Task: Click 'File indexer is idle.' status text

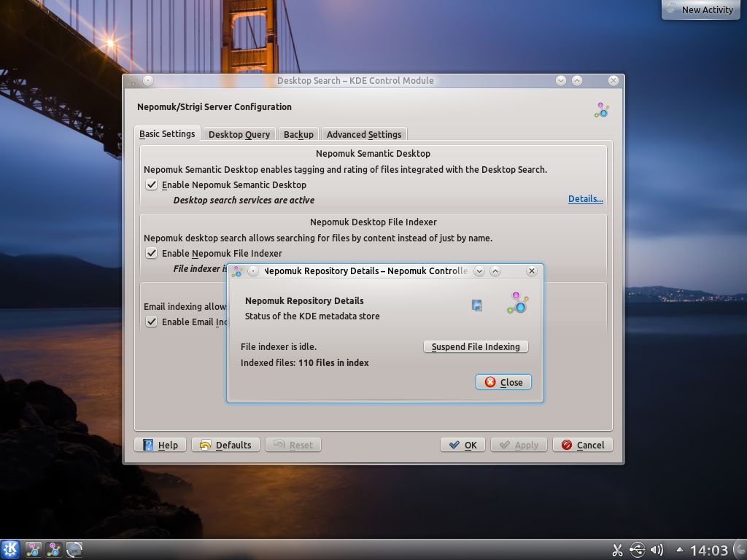Action: (279, 346)
